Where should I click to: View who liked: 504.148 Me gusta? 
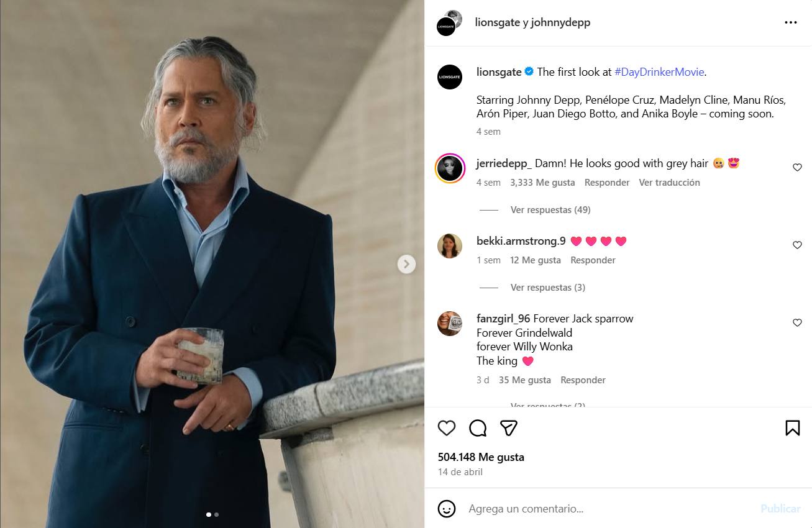coord(481,457)
